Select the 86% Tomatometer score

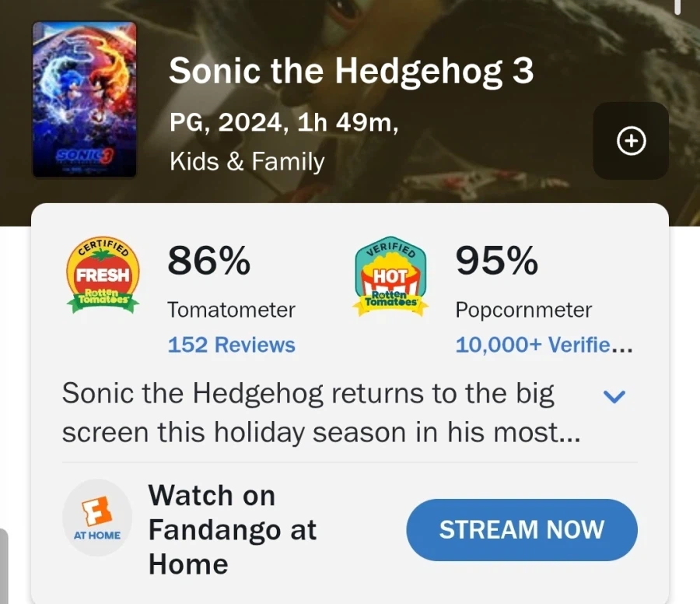(x=208, y=261)
